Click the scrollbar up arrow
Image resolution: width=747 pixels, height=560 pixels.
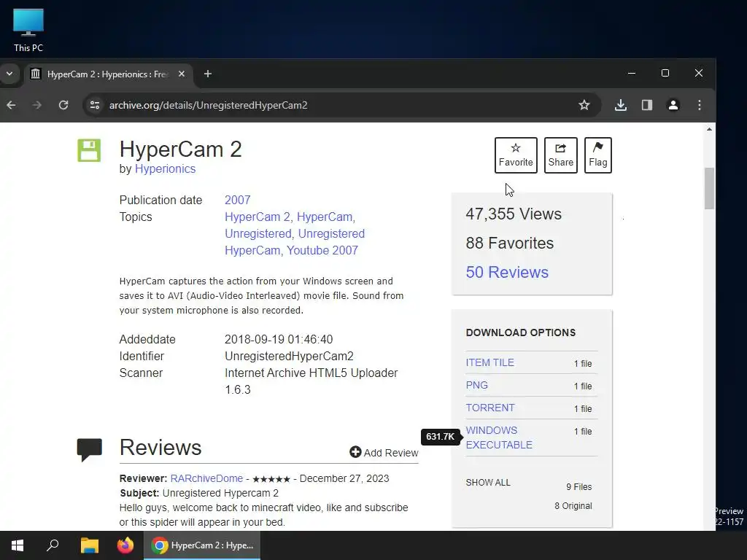[x=709, y=129]
